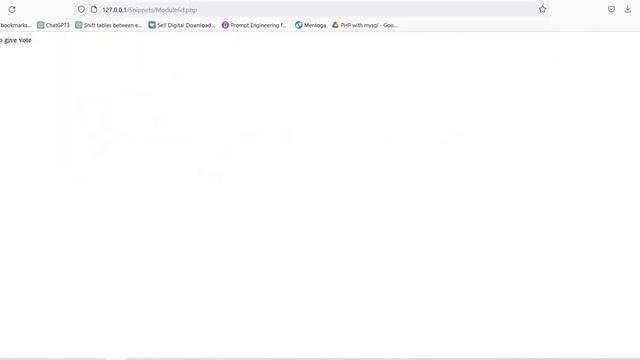The width and height of the screenshot is (640, 360).
Task: Open the Mentoga bookmark
Action: click(x=311, y=25)
